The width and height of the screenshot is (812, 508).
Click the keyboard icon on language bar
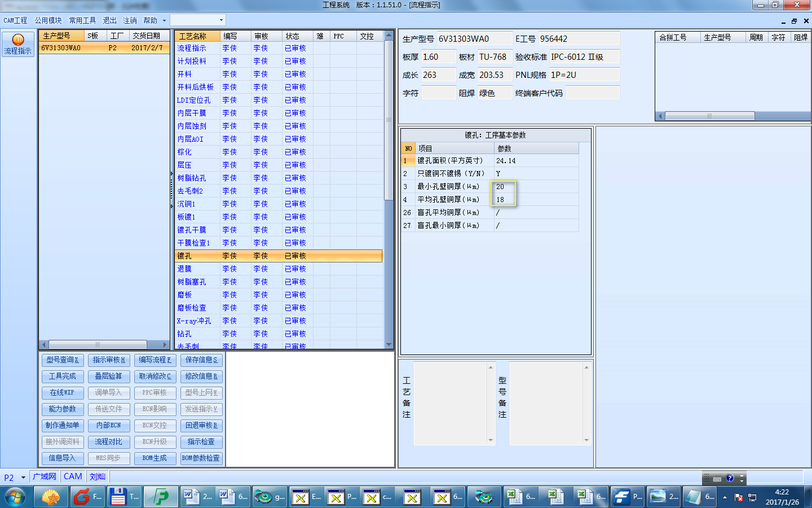click(x=717, y=478)
